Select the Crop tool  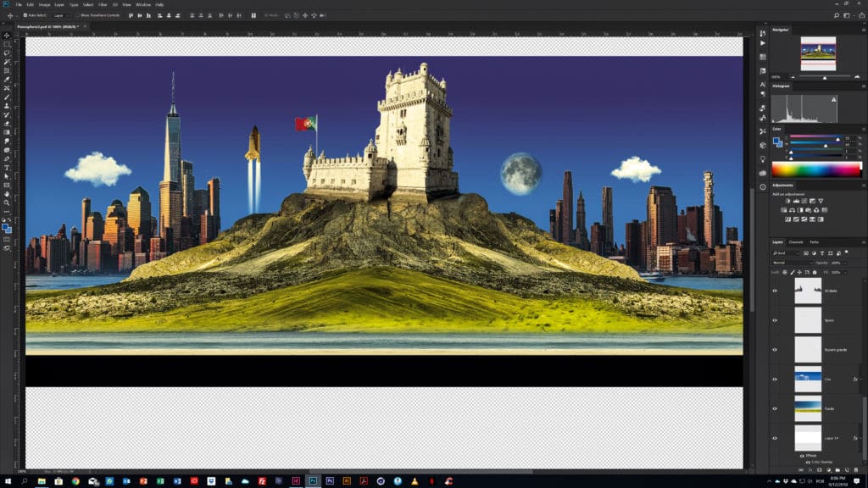[x=7, y=71]
